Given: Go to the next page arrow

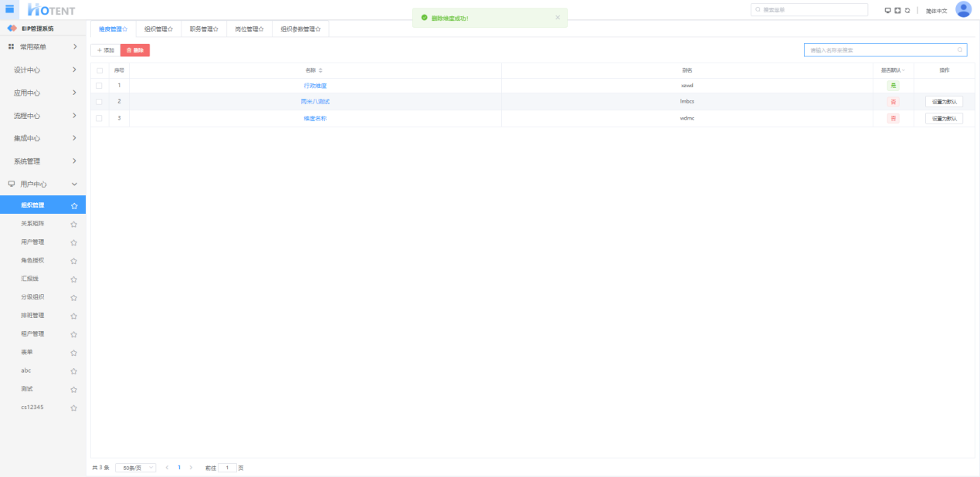Looking at the screenshot, I should (191, 468).
